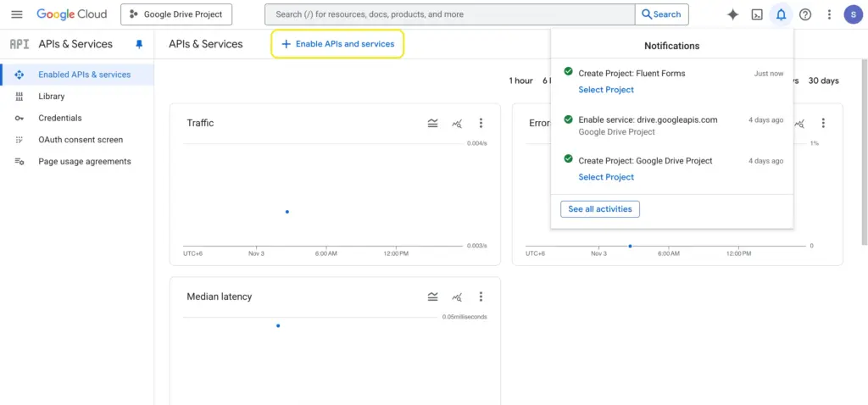The width and height of the screenshot is (868, 405).
Task: Open top bar vertical dots settings menu
Action: point(829,14)
